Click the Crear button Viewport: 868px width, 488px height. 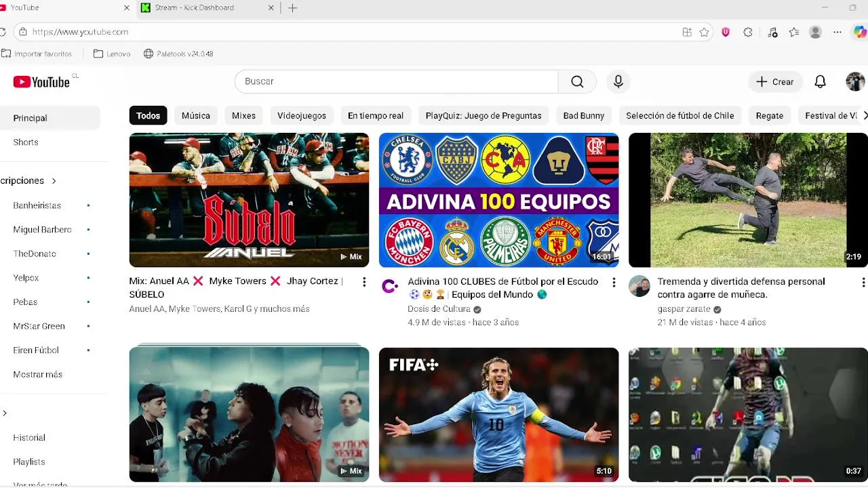776,81
